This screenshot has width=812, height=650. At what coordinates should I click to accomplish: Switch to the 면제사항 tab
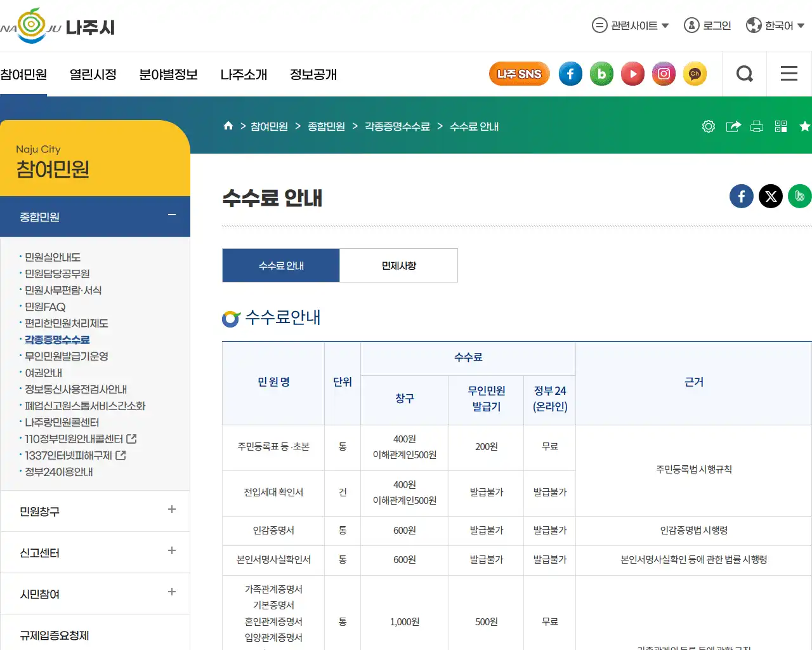pyautogui.click(x=399, y=265)
